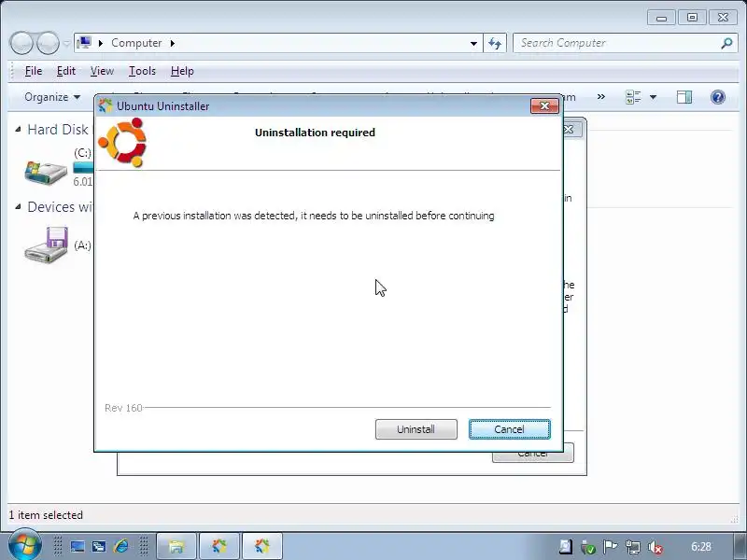Click Ubuntu Uninstaller title bar icon
This screenshot has width=747, height=560.
pyautogui.click(x=105, y=105)
